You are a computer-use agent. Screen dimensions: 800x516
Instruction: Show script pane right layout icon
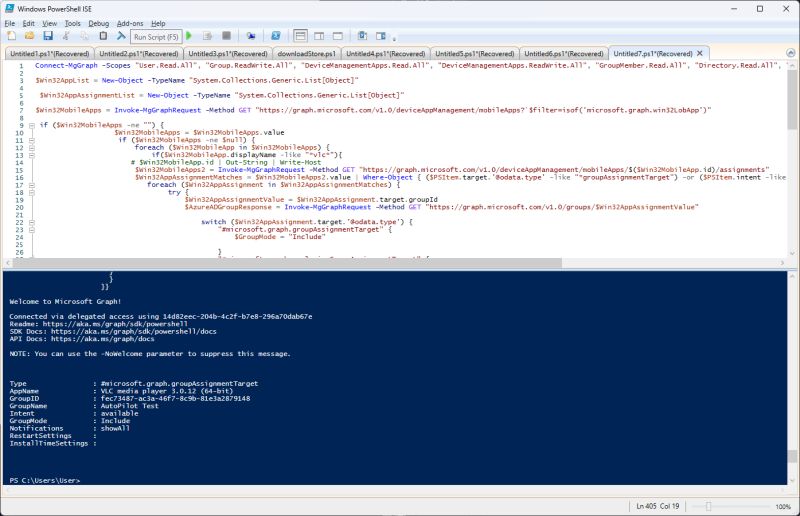319,36
